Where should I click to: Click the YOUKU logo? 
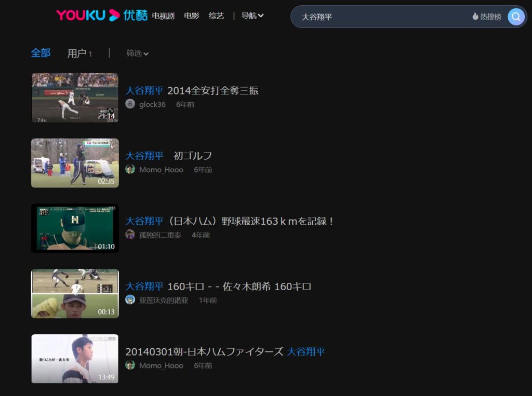[x=102, y=15]
